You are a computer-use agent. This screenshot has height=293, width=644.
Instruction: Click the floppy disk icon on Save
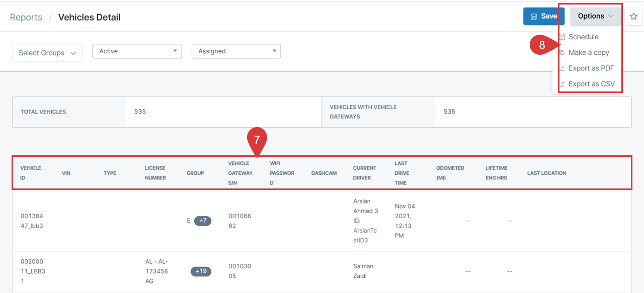[534, 17]
